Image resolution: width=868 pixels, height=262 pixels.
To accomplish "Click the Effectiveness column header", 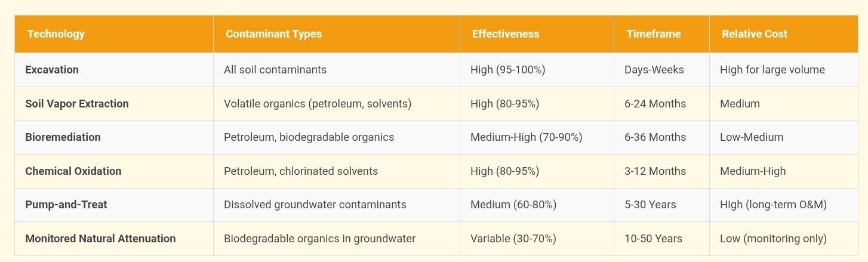I will pos(505,34).
